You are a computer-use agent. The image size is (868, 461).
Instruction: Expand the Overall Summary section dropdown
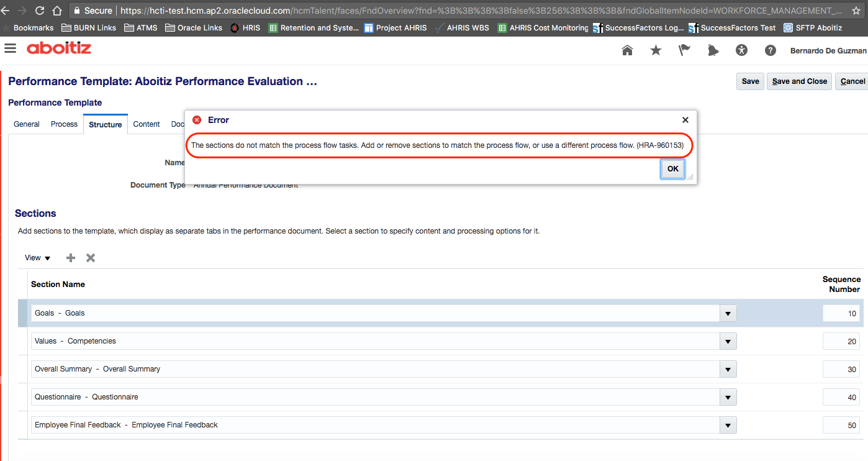(728, 370)
